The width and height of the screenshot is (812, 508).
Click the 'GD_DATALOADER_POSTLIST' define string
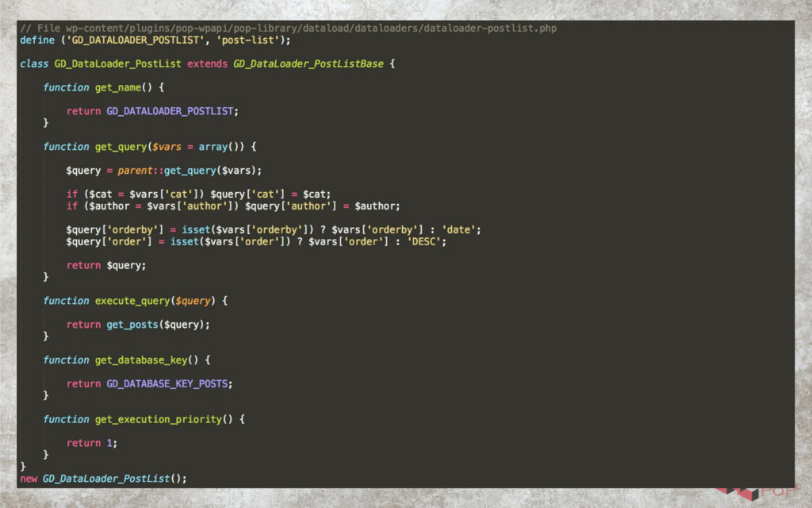point(136,40)
